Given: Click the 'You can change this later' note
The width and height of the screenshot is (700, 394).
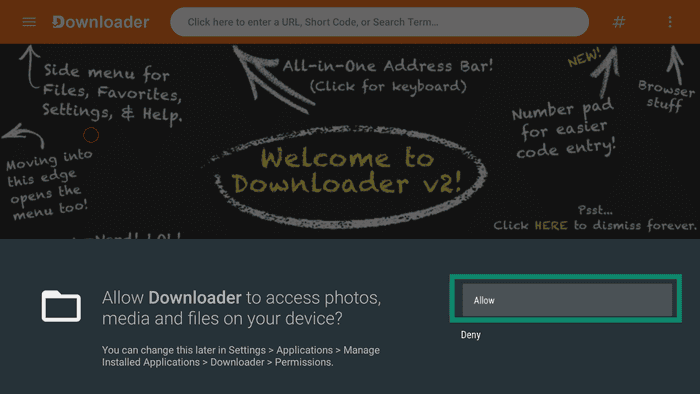Looking at the screenshot, I should pyautogui.click(x=241, y=356).
